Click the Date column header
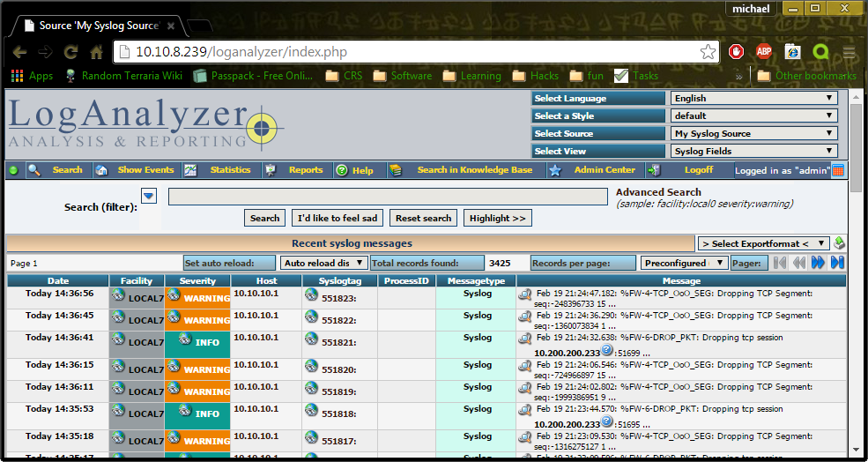Viewport: 868px width, 462px height. 58,281
